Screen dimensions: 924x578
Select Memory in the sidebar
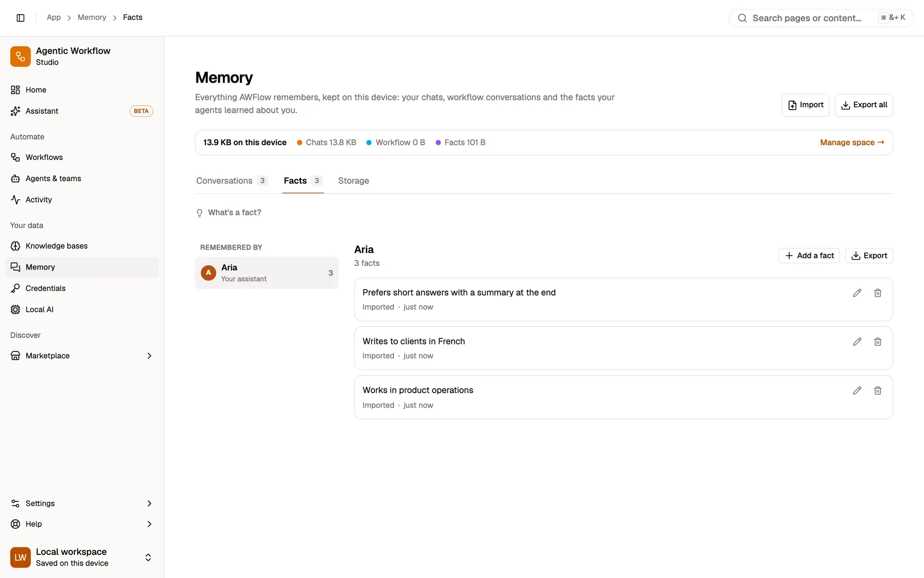[82, 267]
